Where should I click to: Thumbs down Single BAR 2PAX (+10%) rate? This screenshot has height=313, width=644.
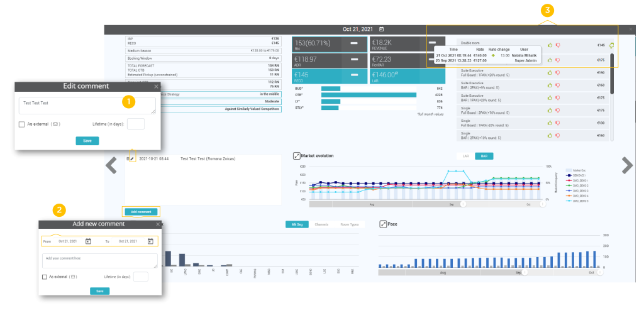(558, 135)
